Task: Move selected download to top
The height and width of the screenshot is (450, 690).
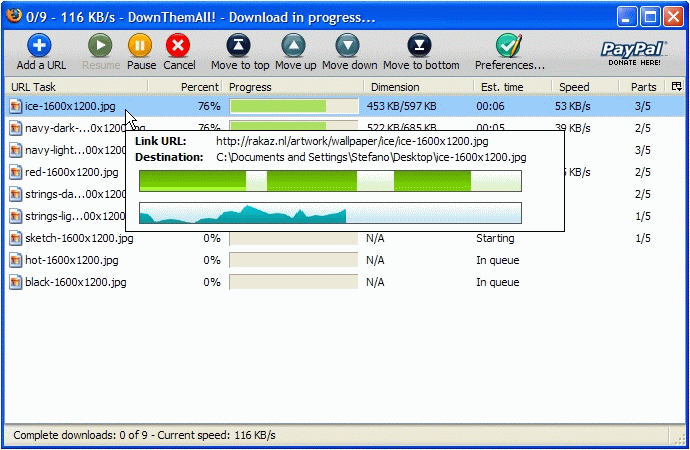Action: coord(239,52)
